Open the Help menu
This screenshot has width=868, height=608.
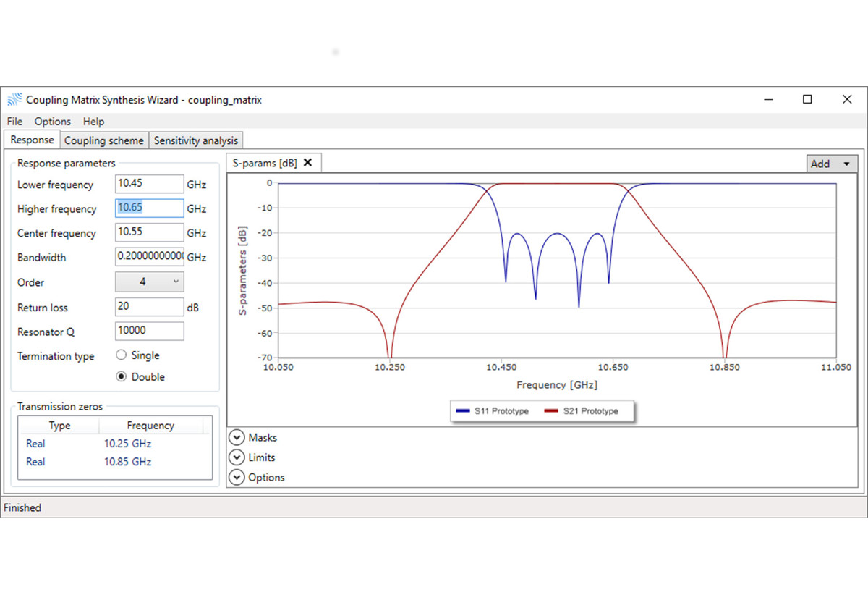click(93, 122)
